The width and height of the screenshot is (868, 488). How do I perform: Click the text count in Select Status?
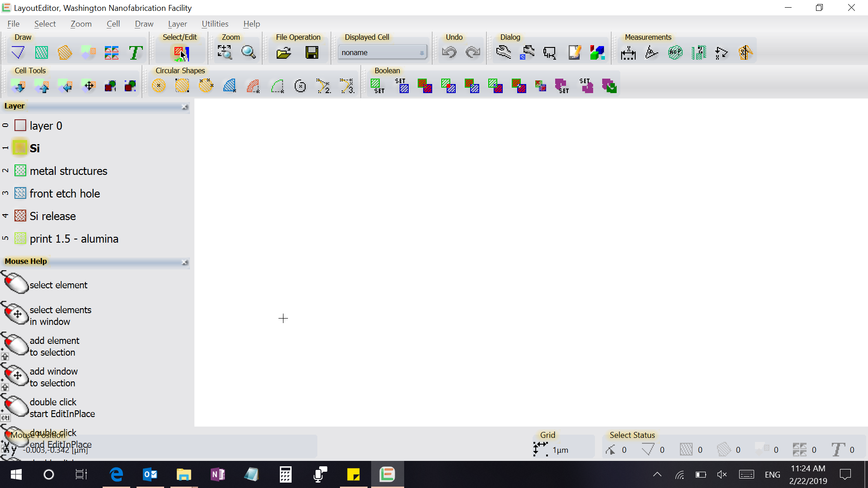pyautogui.click(x=852, y=450)
